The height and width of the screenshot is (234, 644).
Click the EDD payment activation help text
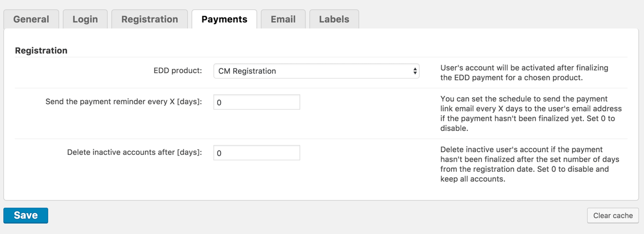tap(524, 73)
